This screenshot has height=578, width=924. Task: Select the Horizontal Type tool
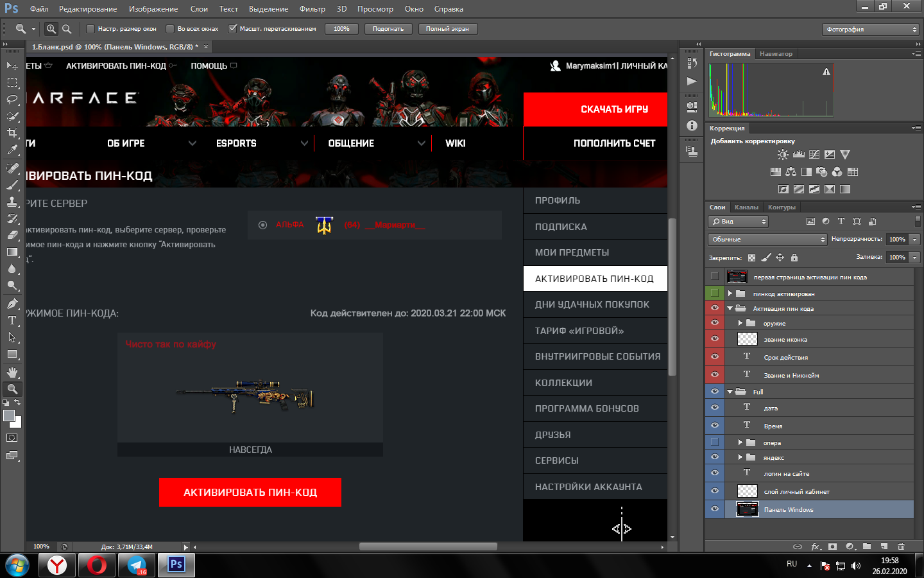tap(12, 320)
